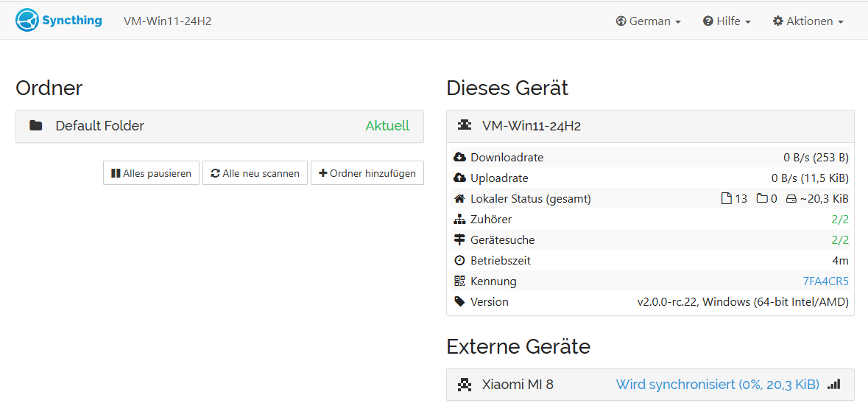Image resolution: width=868 pixels, height=406 pixels.
Task: Open the Hilfe dropdown menu
Action: pos(727,21)
